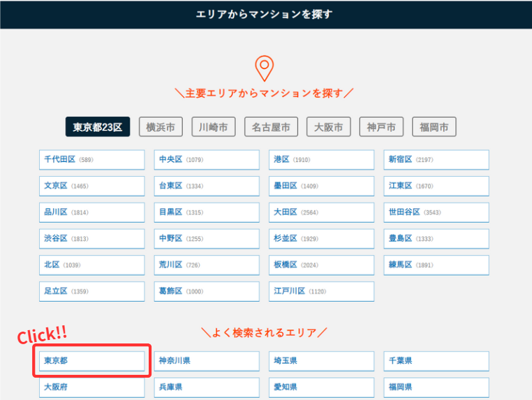Screen dimensions: 532x400
Task: Open the 台東区 area link
Action: 207,186
